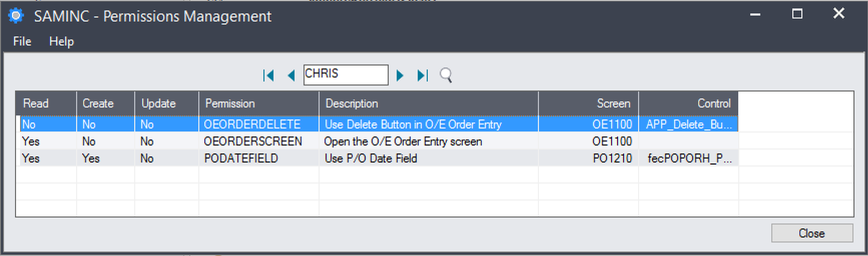The image size is (868, 256).
Task: Click 'Open the O/E Order Entry screen' description
Action: point(403,141)
